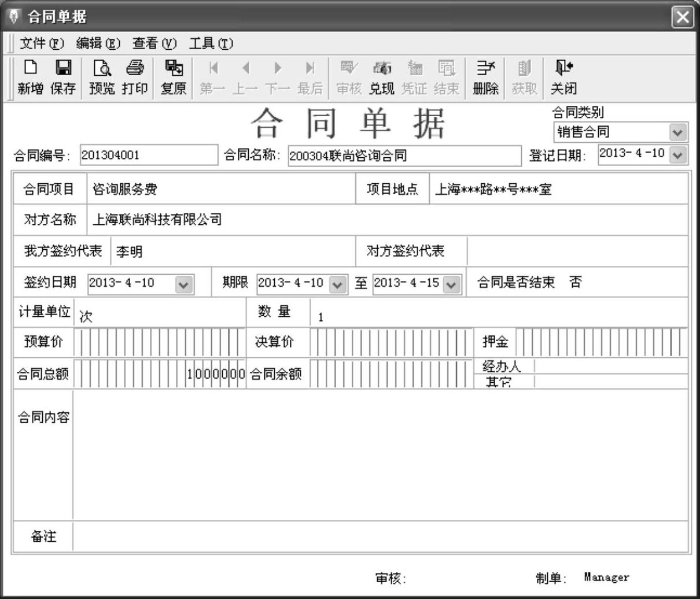Click the 押金 amount grid
Screen dimensions: 700x599
tap(602, 343)
